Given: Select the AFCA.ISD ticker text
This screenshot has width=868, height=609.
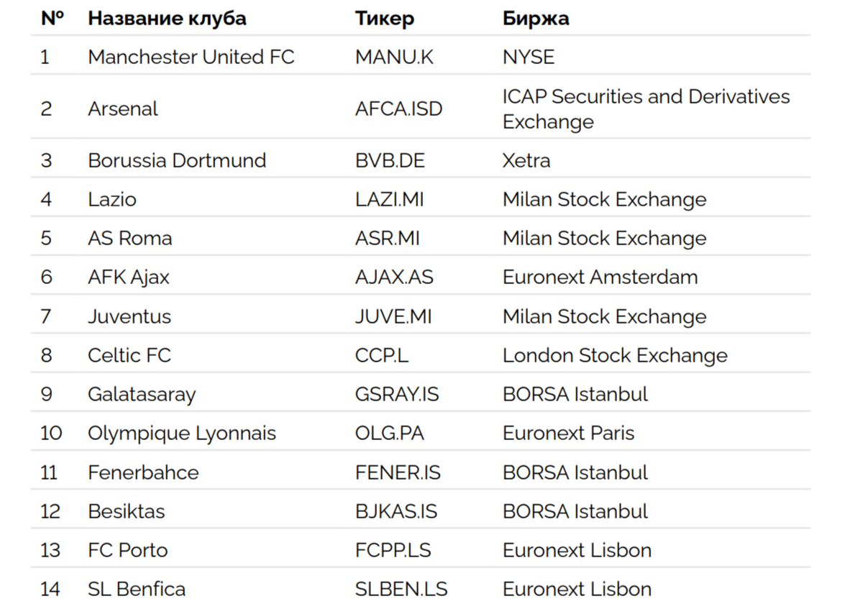Looking at the screenshot, I should point(398,109).
